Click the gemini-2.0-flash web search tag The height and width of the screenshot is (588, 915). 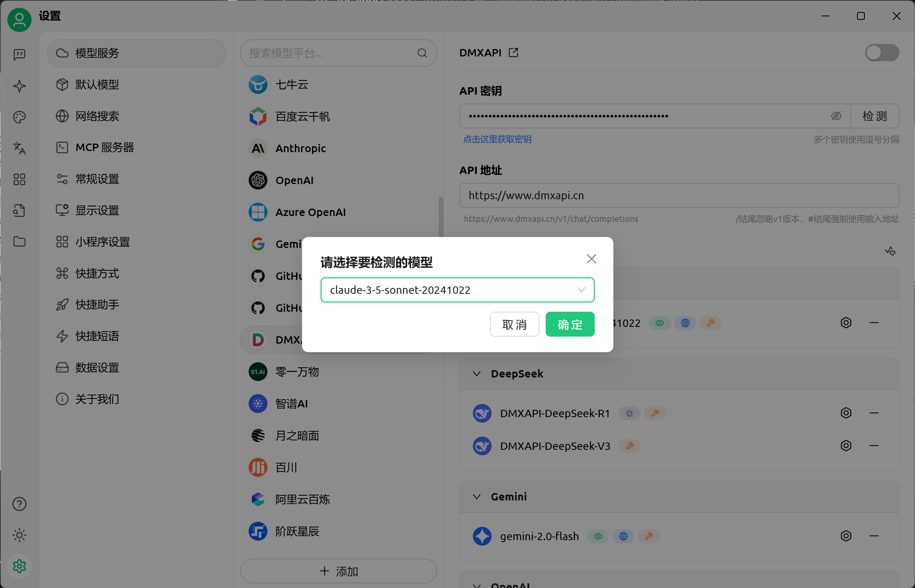pos(623,536)
